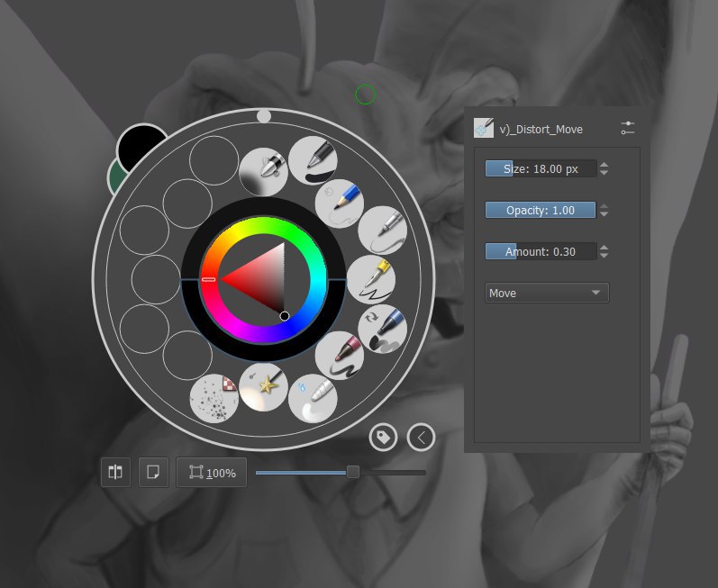This screenshot has height=588, width=718.
Task: Click the canvas rotation handle on palette ring
Action: click(x=264, y=116)
